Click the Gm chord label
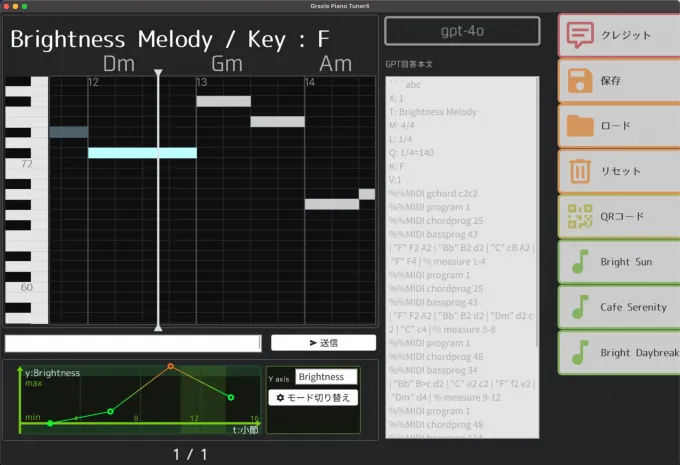680x465 pixels. point(227,64)
